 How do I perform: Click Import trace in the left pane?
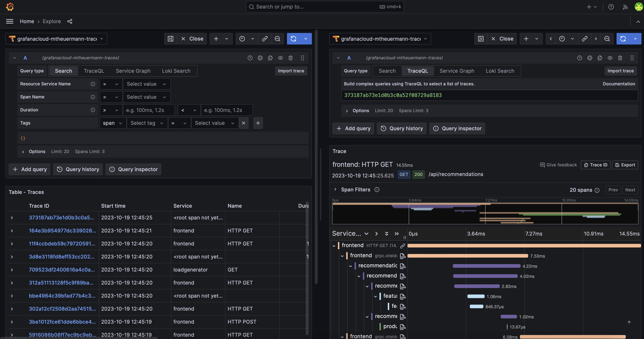pyautogui.click(x=291, y=71)
